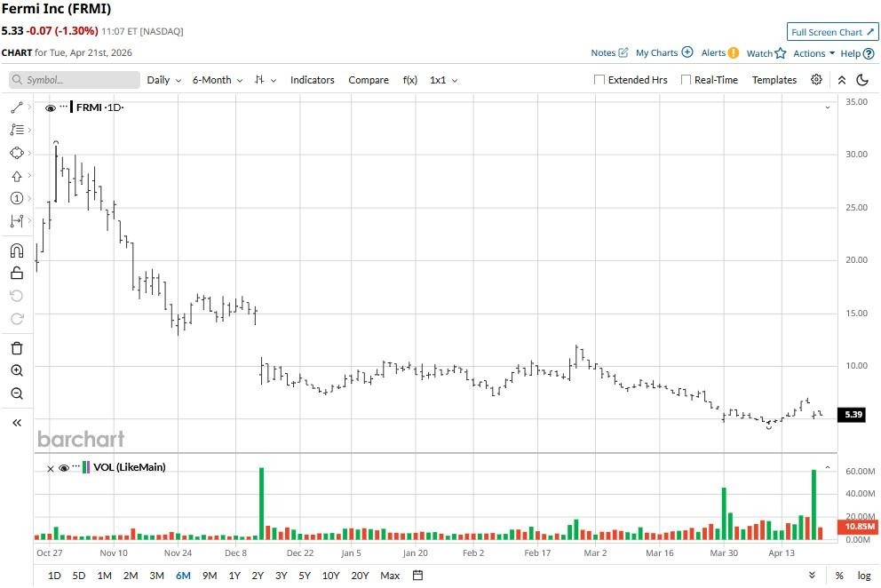Toggle FRMI price series visibility eye
Image resolution: width=881 pixels, height=588 pixels.
tap(51, 108)
